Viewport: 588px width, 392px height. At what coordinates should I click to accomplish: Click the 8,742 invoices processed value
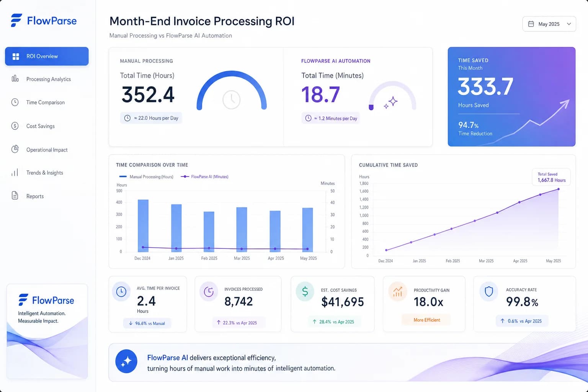click(x=238, y=301)
